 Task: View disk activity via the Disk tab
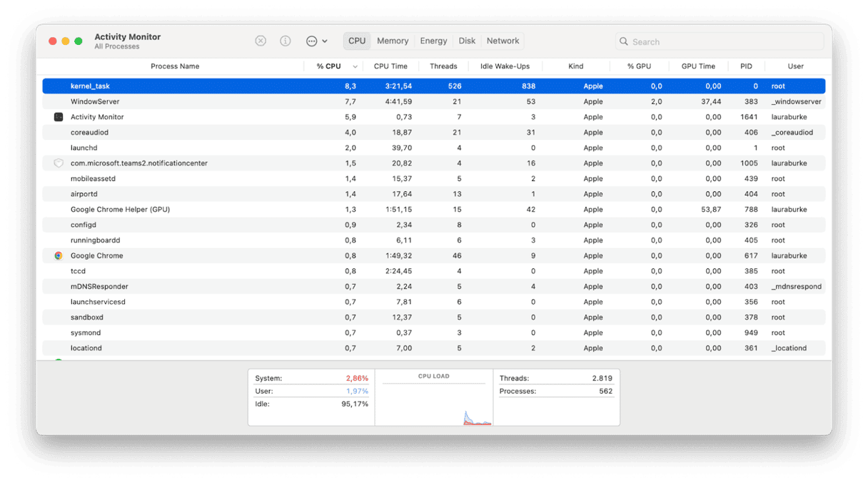pos(467,41)
